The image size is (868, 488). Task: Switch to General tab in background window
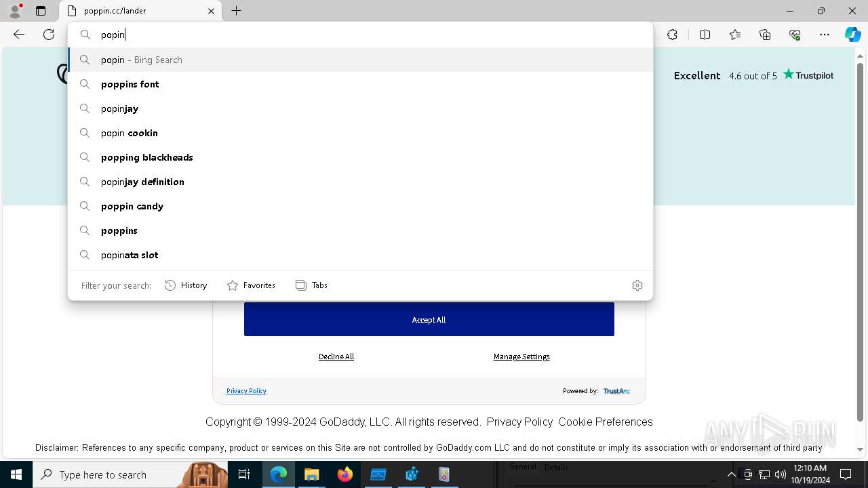click(522, 467)
